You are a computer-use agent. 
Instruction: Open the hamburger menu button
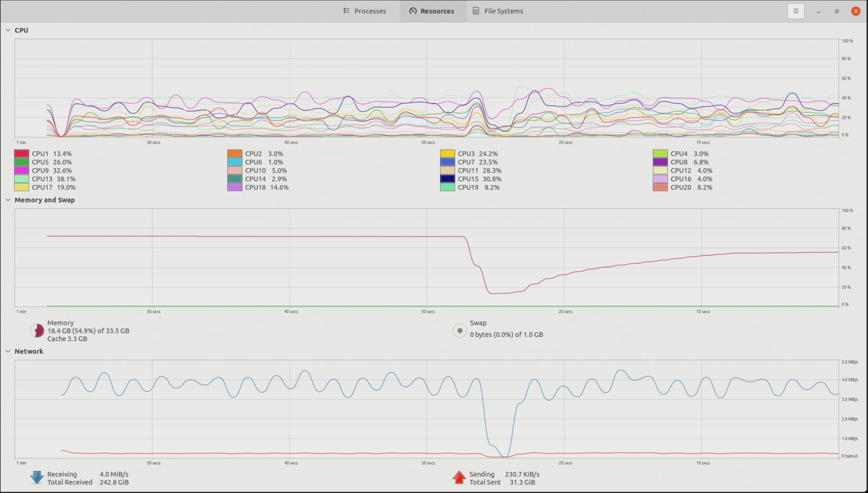coord(795,11)
